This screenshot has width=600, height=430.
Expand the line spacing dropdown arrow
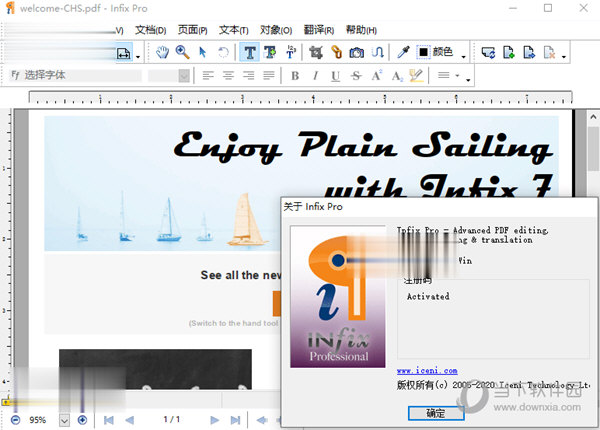(x=457, y=75)
